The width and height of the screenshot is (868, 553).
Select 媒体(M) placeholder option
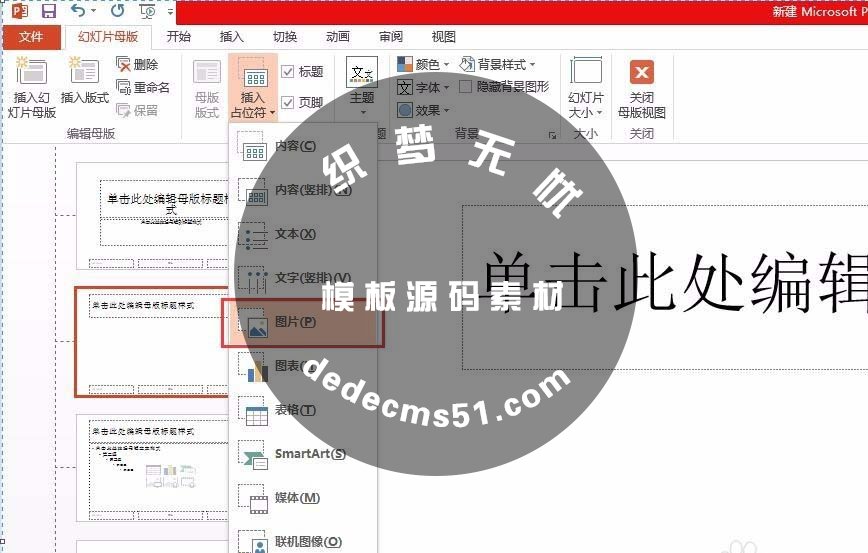coord(303,498)
